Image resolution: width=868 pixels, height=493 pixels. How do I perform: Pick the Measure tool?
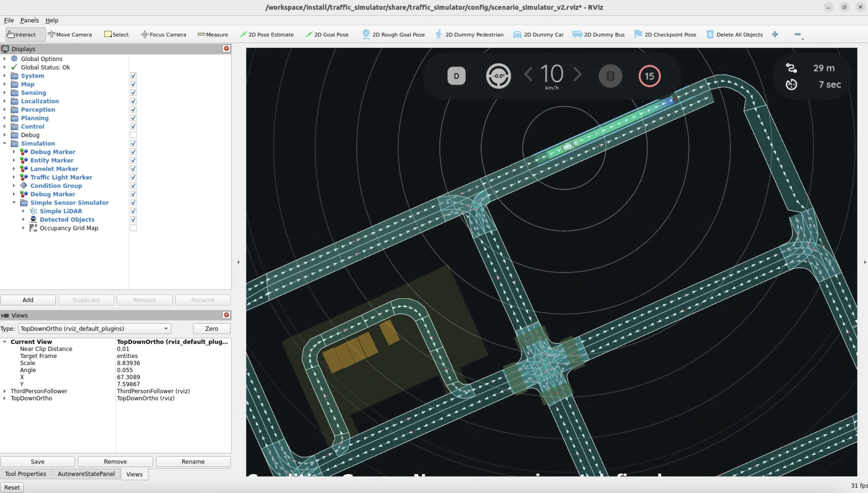pos(213,35)
